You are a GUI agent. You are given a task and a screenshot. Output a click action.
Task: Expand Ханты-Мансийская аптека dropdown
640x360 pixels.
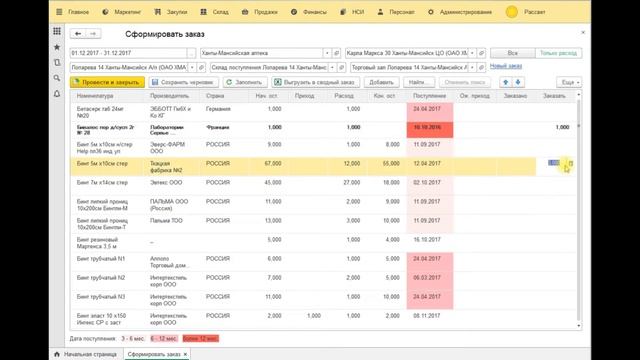327,53
